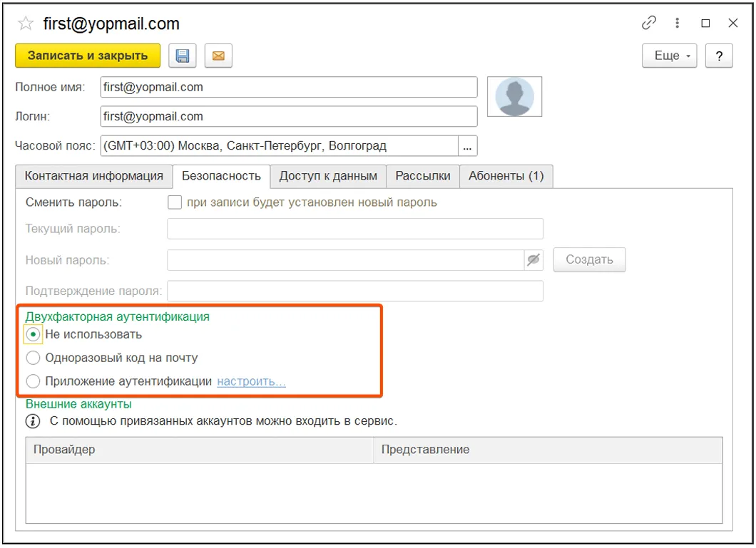Enable the Сменить пароль checkbox
The image size is (756, 548).
click(x=174, y=202)
